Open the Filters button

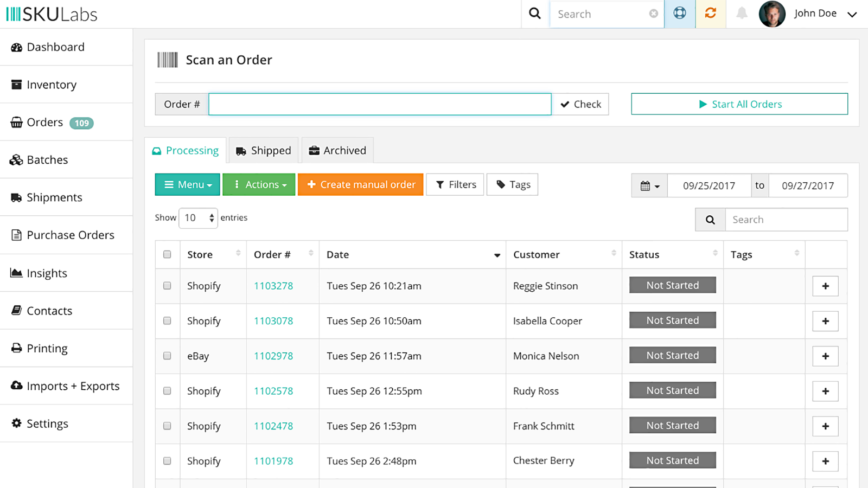pos(455,184)
